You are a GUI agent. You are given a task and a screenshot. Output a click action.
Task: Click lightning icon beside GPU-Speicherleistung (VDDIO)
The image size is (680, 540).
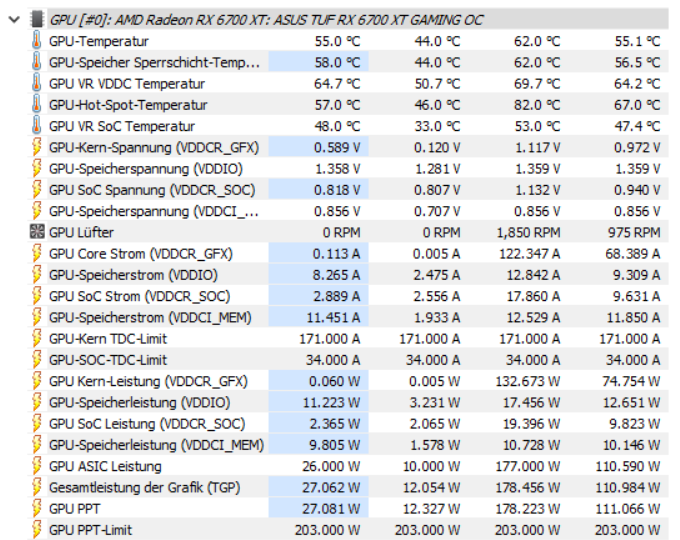pyautogui.click(x=37, y=402)
